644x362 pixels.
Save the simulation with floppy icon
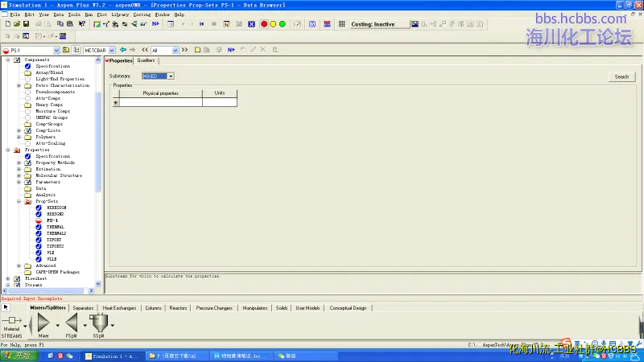[26, 24]
